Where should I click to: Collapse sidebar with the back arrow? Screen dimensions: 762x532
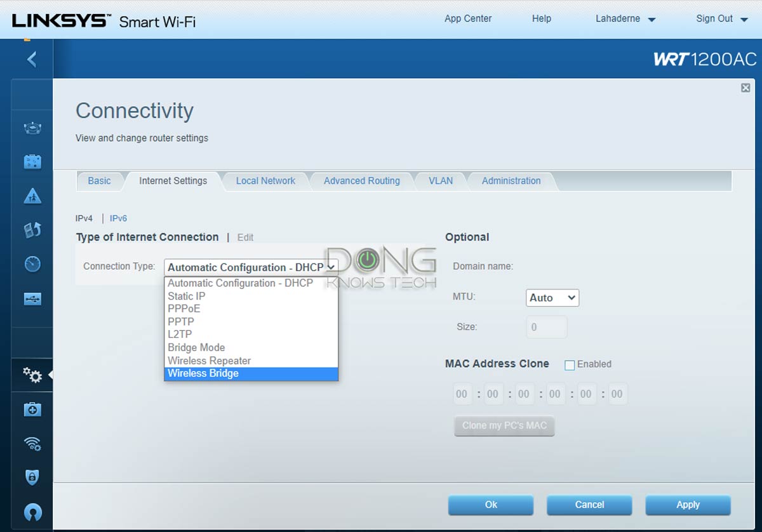coord(32,60)
